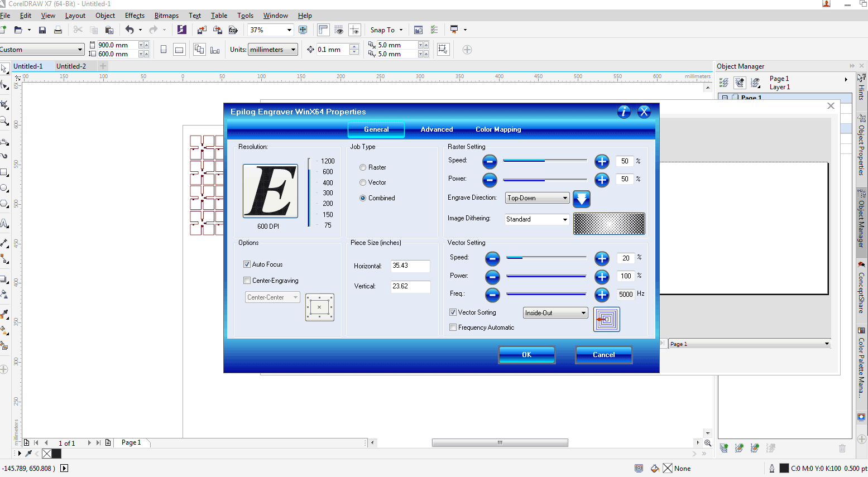Decrease Raster Speed with minus button

click(490, 162)
